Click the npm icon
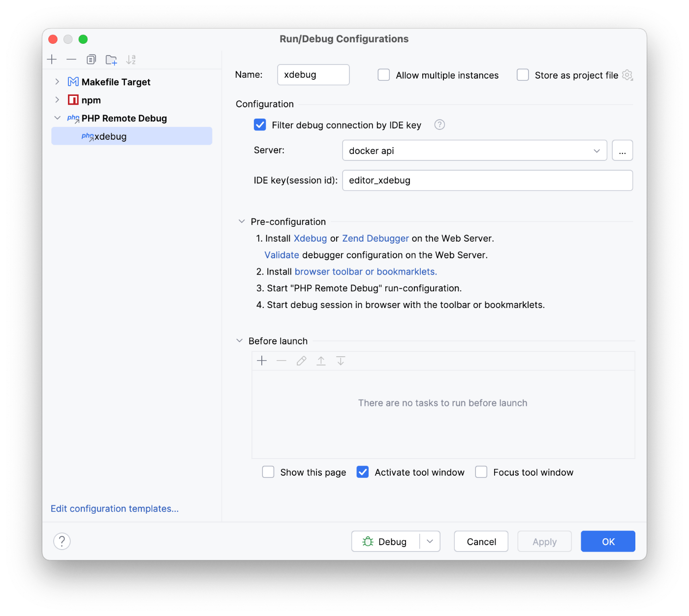The height and width of the screenshot is (616, 689). (73, 100)
